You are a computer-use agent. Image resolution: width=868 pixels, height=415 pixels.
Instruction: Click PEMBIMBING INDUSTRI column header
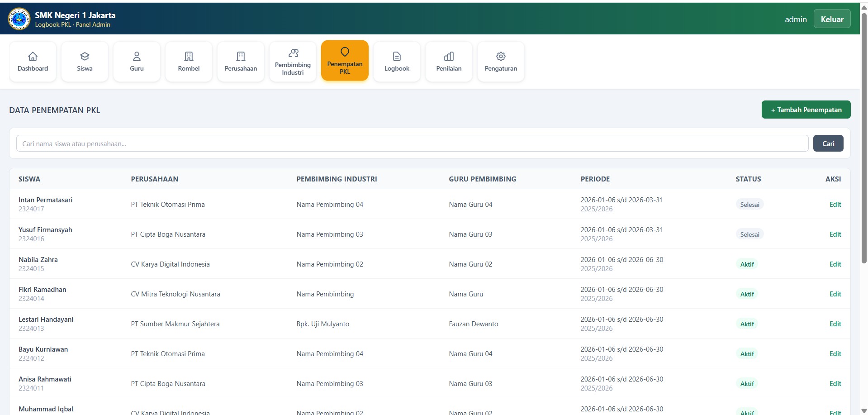[x=337, y=179]
